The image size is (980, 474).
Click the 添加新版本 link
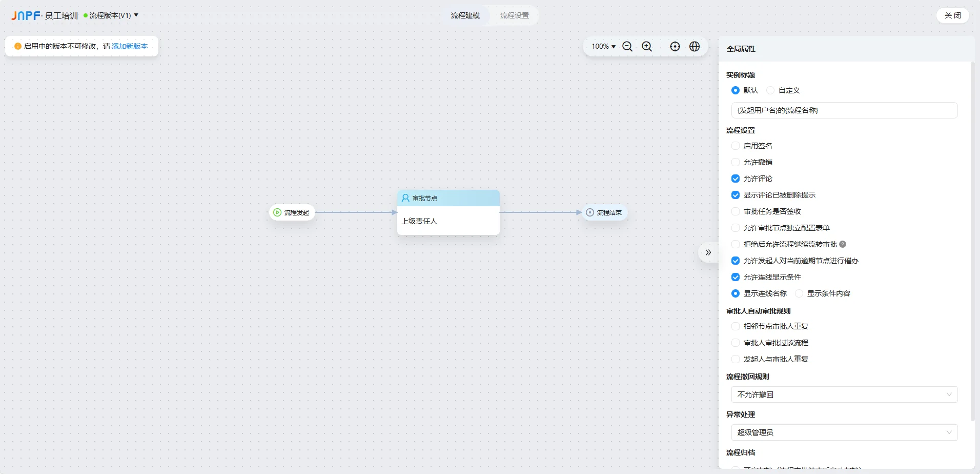tap(130, 46)
